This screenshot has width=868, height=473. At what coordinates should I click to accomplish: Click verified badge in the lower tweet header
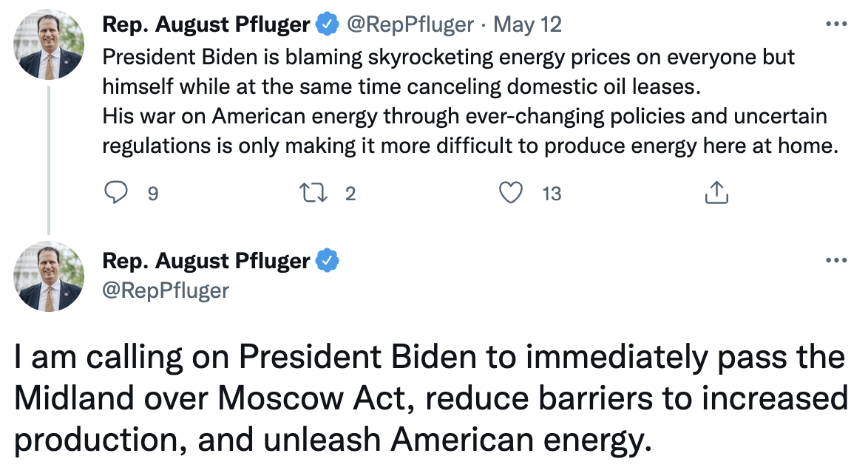pos(325,260)
